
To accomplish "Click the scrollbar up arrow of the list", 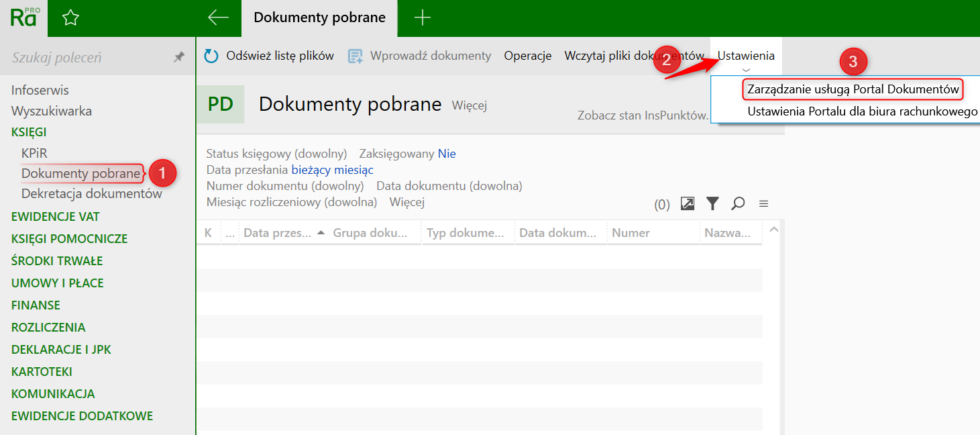I will point(774,230).
